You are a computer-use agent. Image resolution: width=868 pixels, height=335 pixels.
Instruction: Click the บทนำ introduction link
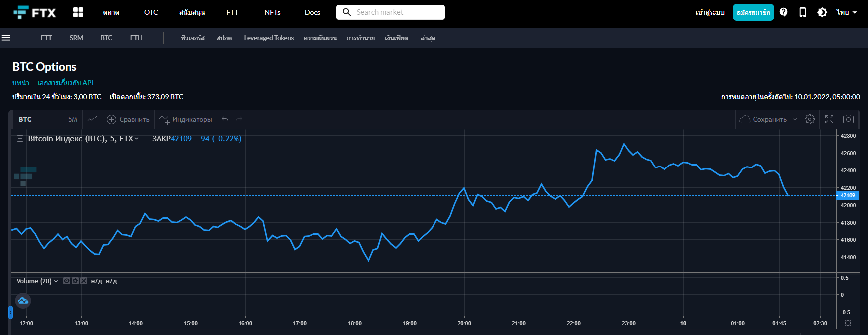tap(21, 83)
